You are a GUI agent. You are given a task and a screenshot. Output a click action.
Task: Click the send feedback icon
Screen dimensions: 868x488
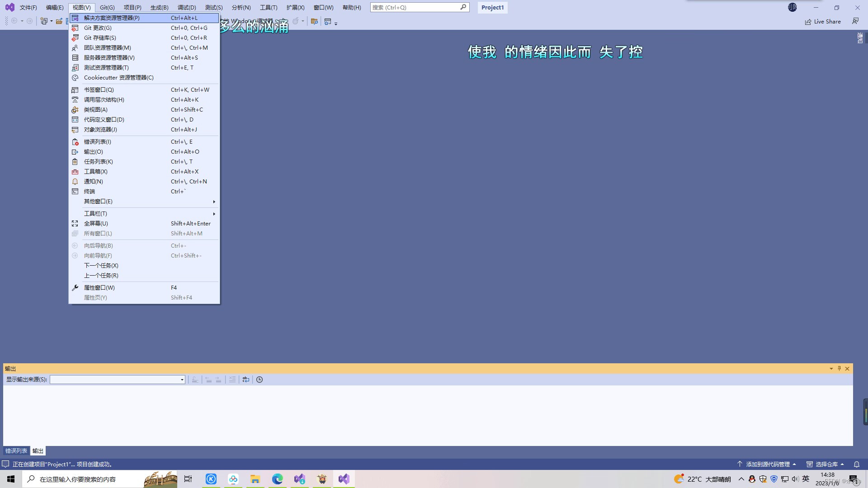(x=855, y=21)
